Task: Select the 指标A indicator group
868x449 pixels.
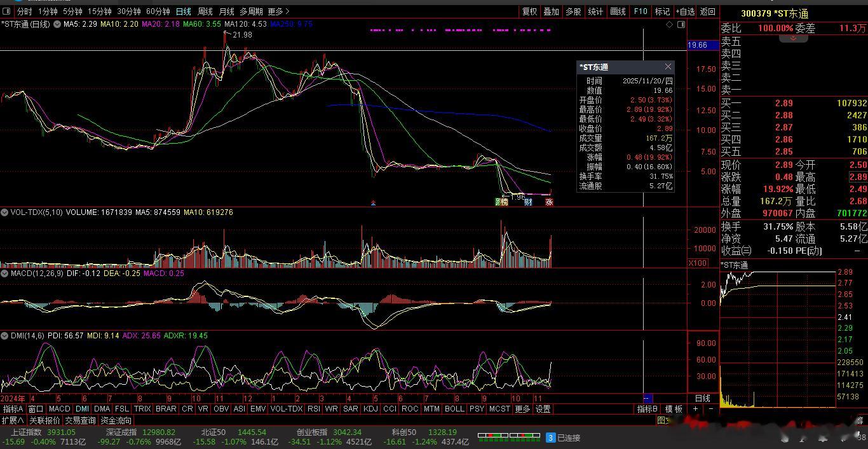Action: (x=13, y=409)
